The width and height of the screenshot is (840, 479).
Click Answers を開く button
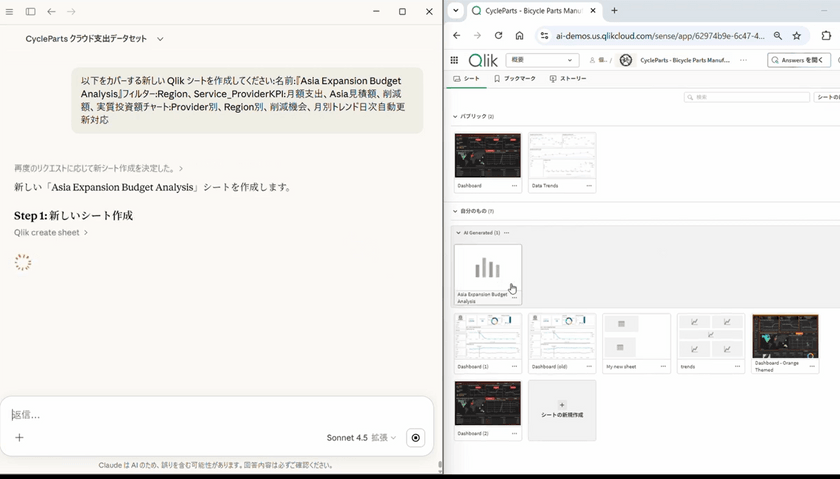[x=799, y=60]
